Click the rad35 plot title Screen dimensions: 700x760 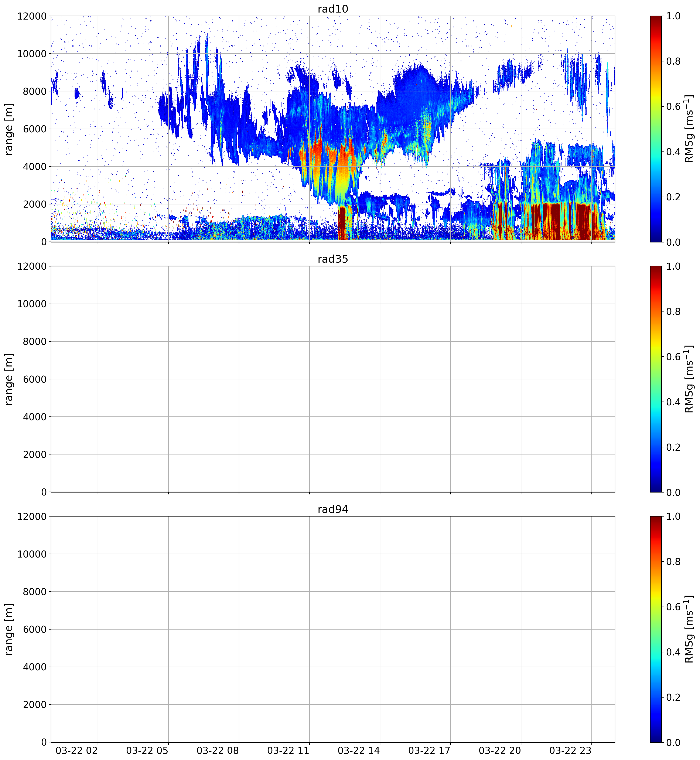[x=332, y=259]
